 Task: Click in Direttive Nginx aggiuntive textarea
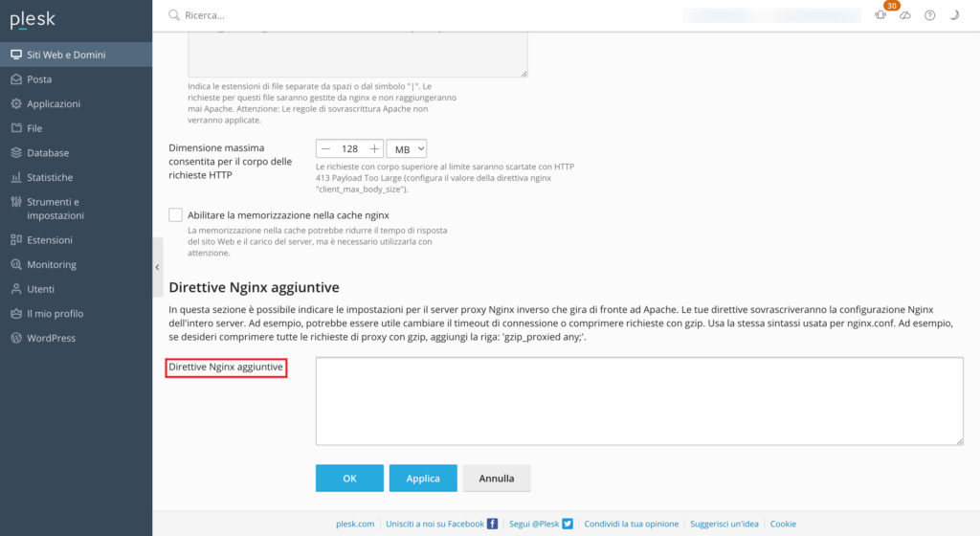639,401
